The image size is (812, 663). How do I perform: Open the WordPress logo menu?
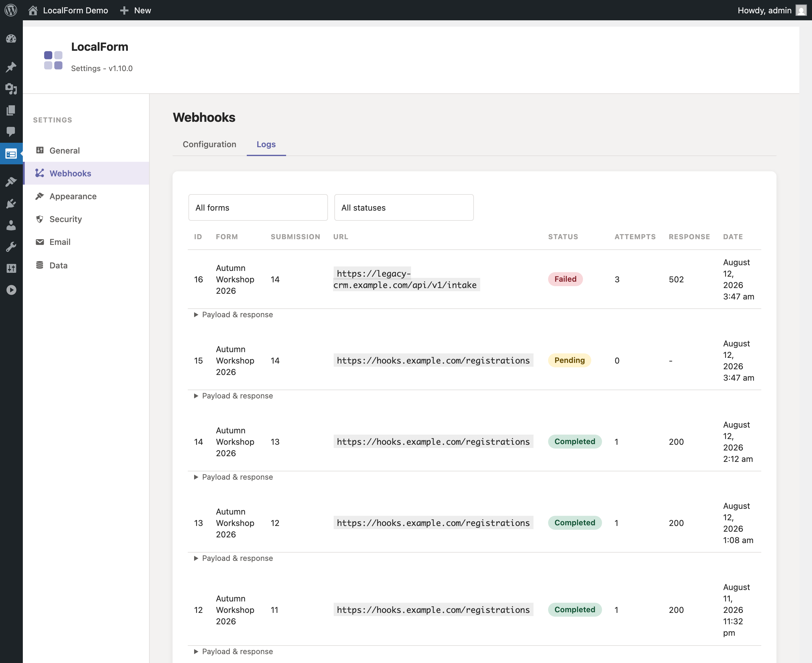pyautogui.click(x=11, y=10)
